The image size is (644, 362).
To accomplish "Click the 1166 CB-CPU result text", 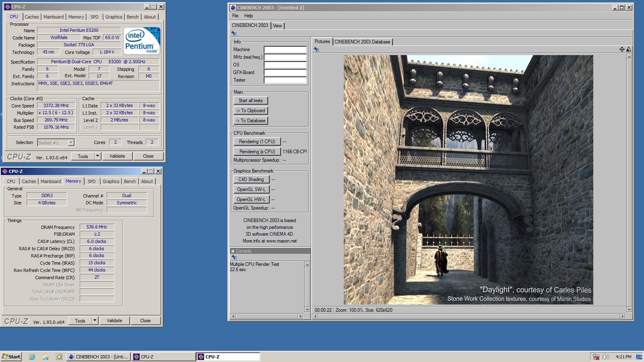I will coord(295,152).
